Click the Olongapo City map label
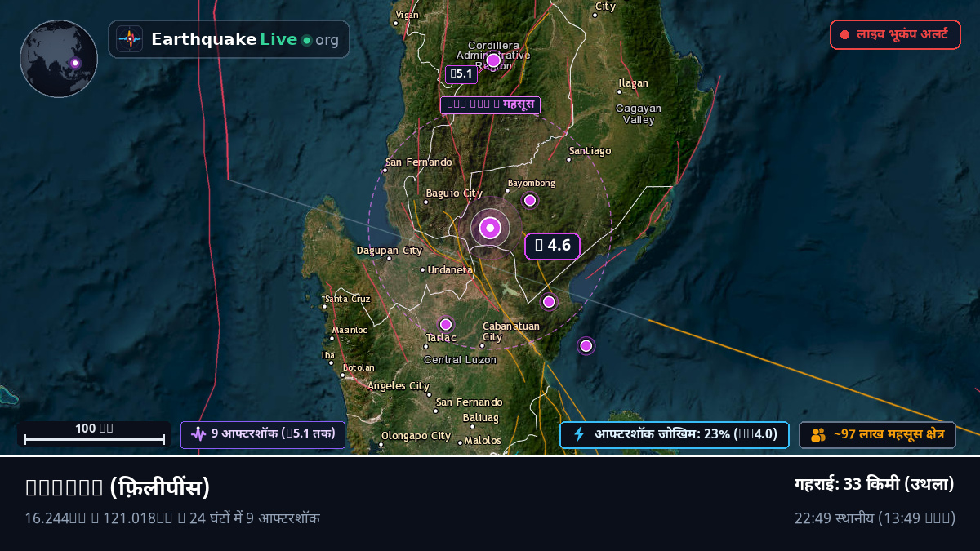The image size is (980, 551). point(416,436)
